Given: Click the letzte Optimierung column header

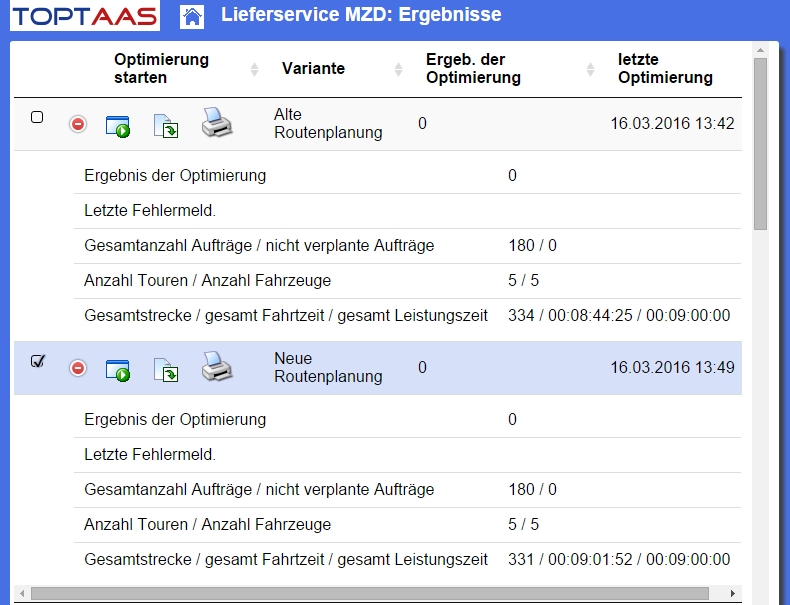Looking at the screenshot, I should pyautogui.click(x=665, y=69).
